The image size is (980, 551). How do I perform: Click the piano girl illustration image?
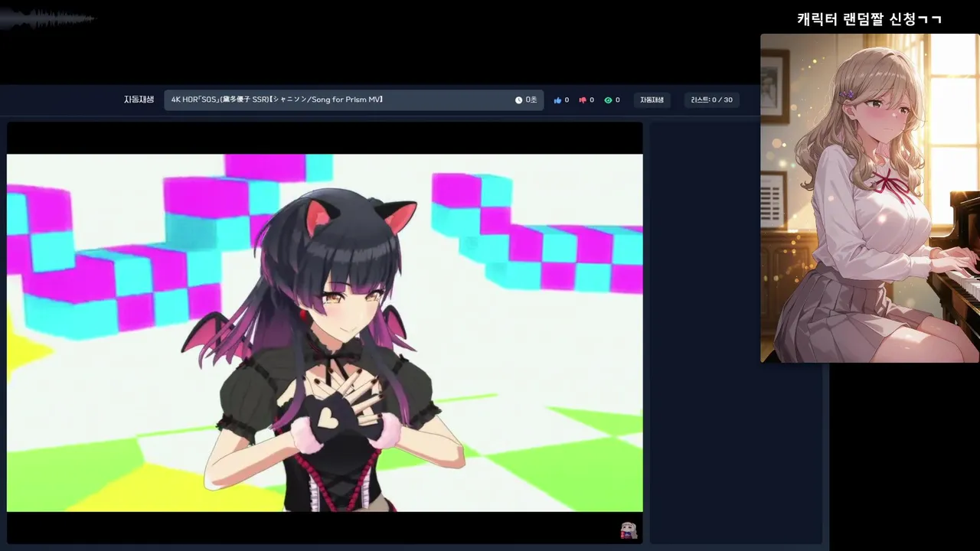[x=870, y=198]
